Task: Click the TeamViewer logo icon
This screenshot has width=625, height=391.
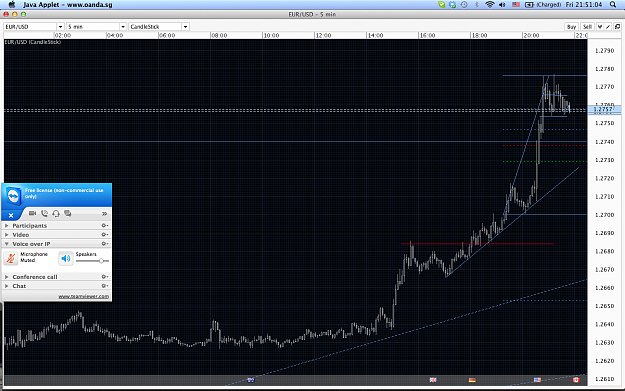Action: [x=14, y=196]
